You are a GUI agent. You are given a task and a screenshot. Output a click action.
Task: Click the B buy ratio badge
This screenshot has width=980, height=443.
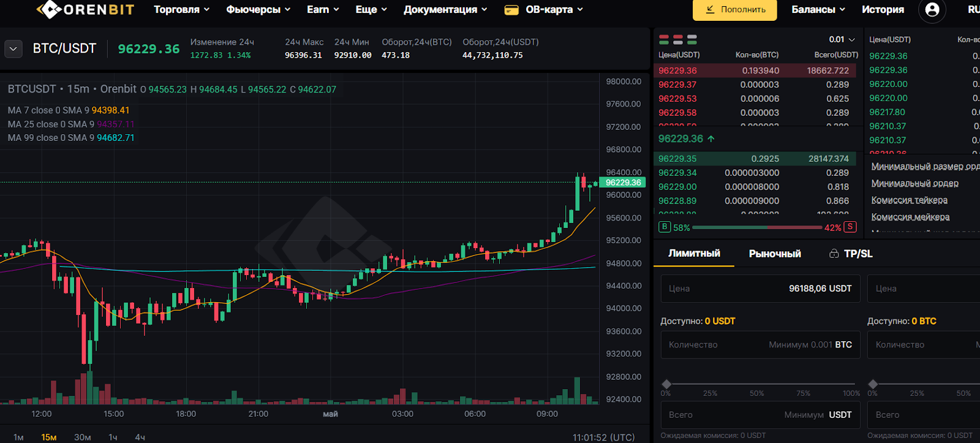coord(665,227)
